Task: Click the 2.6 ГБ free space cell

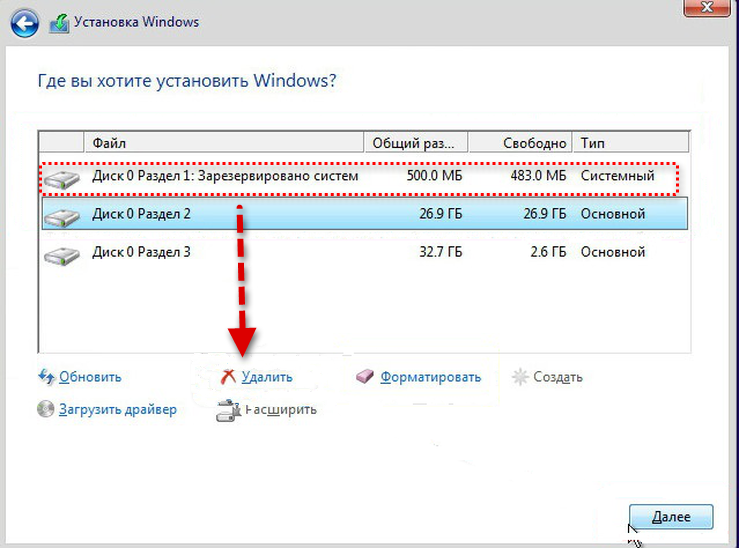Action: coord(548,252)
